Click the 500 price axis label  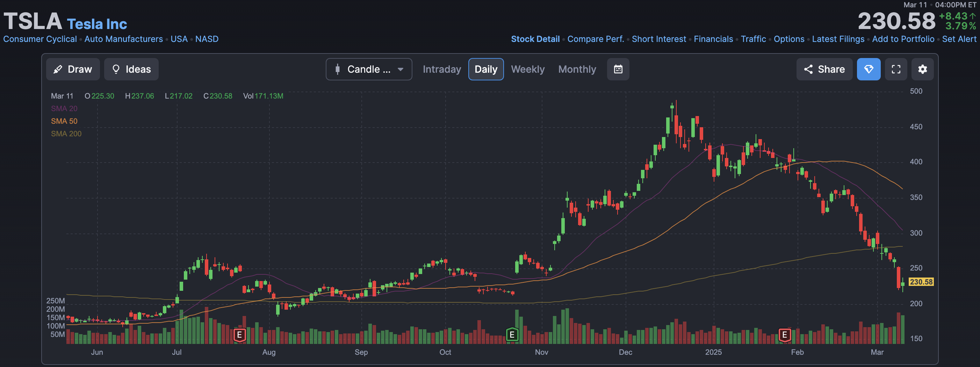tap(916, 91)
